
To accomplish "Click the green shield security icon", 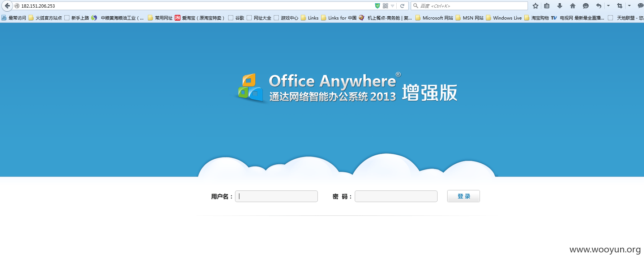I will coord(378,6).
